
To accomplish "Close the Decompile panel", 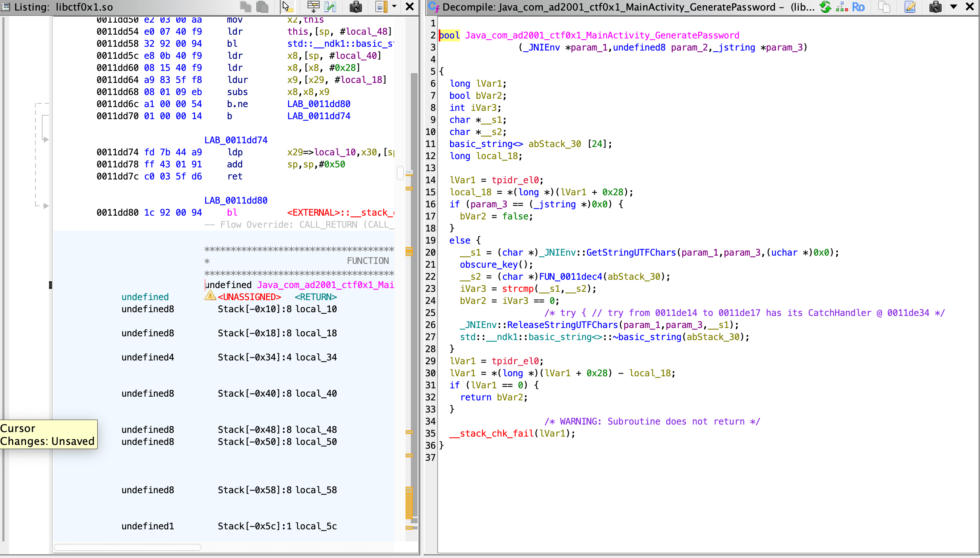I will 970,6.
